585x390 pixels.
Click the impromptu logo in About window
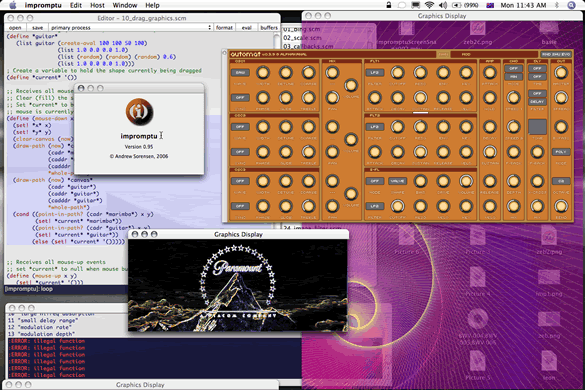(139, 112)
